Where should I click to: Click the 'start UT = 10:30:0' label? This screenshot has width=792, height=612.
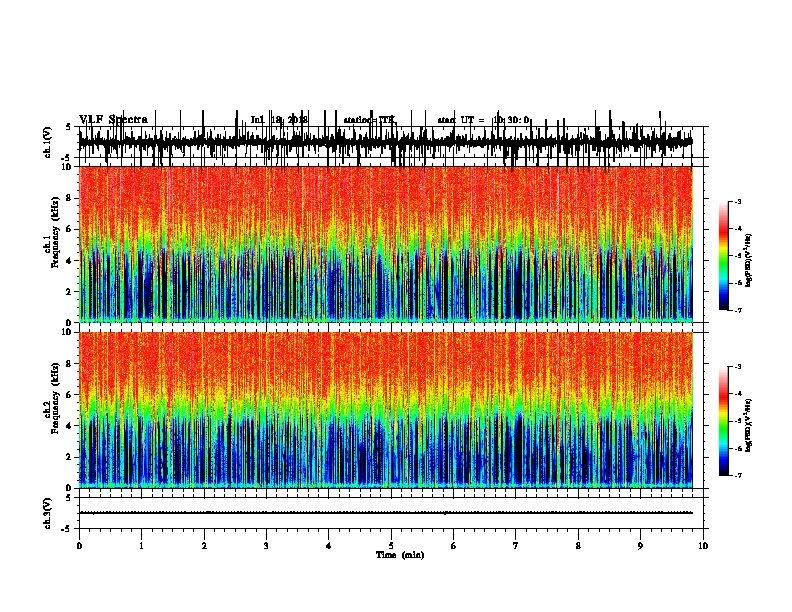483,120
